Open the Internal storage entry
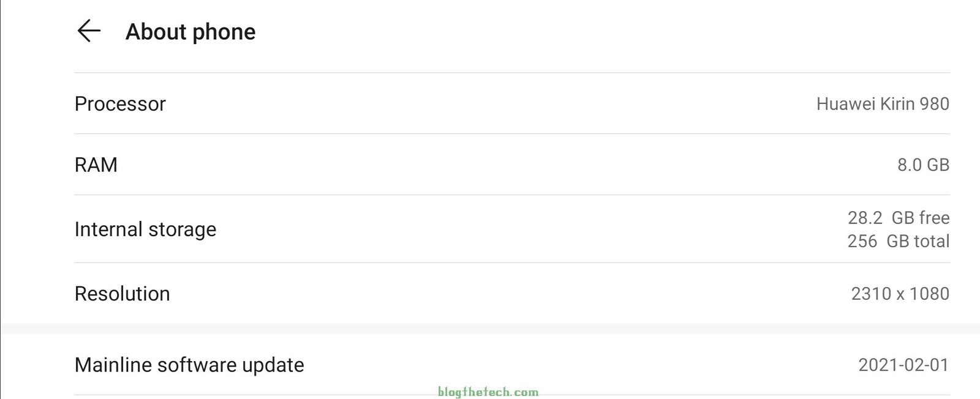This screenshot has width=980, height=399. point(145,229)
